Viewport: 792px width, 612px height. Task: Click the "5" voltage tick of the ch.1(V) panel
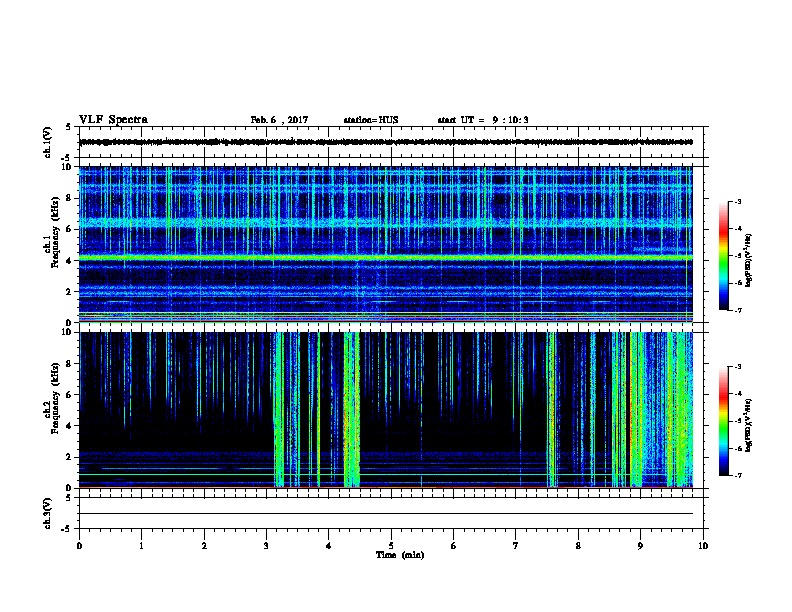click(x=69, y=127)
